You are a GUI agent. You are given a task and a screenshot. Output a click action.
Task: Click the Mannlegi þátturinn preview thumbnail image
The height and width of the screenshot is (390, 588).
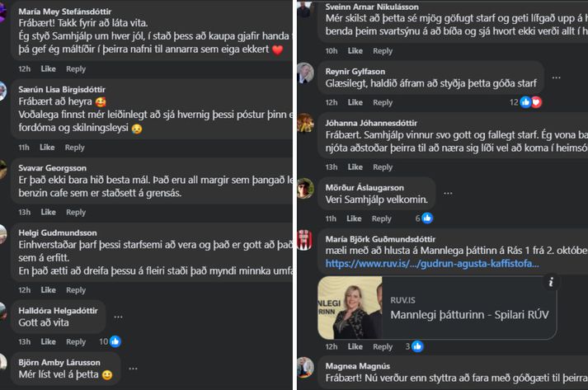pos(350,307)
